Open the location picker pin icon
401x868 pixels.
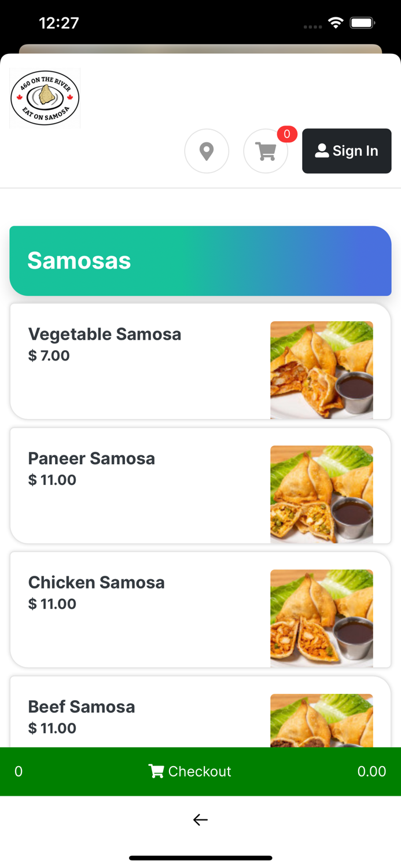coord(207,151)
